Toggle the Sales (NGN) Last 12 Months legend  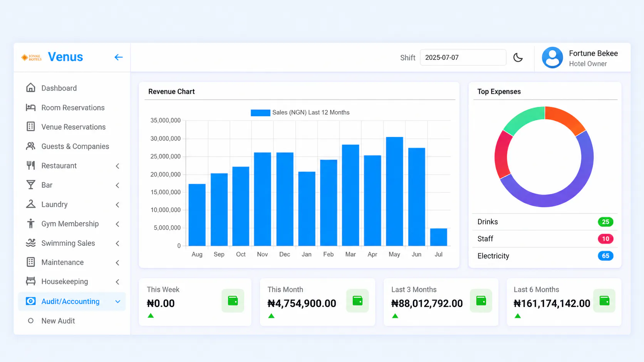click(x=300, y=112)
